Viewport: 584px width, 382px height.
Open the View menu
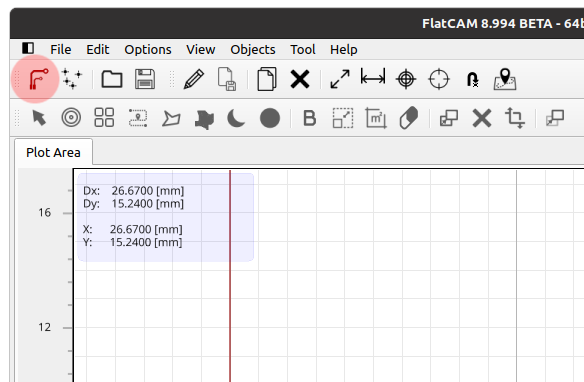tap(201, 49)
